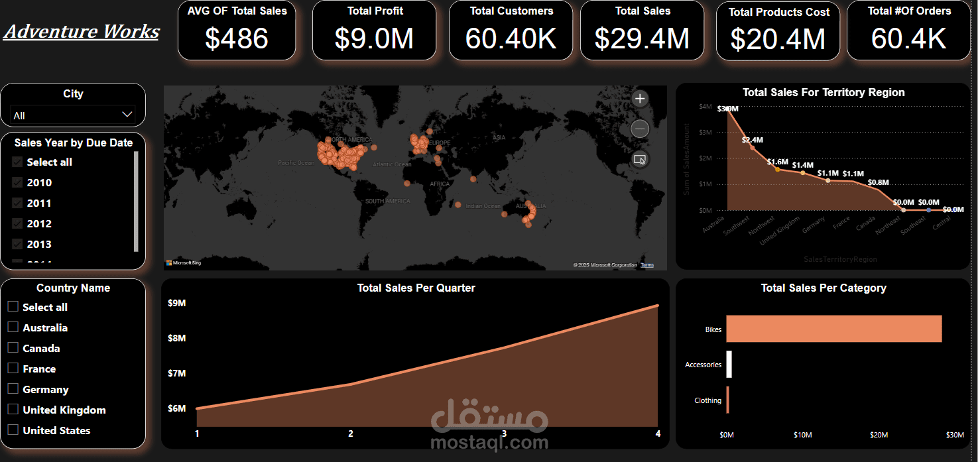The width and height of the screenshot is (980, 462).
Task: Click the Canada label in territory chart
Action: pos(865,222)
